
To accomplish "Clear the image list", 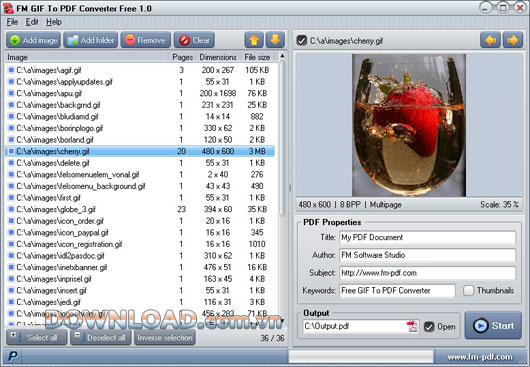I will pos(194,40).
